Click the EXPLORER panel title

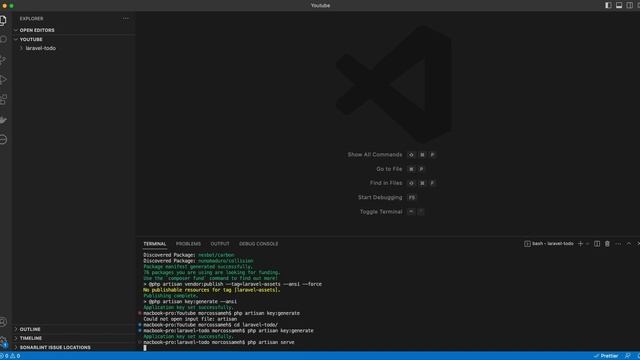(31, 19)
